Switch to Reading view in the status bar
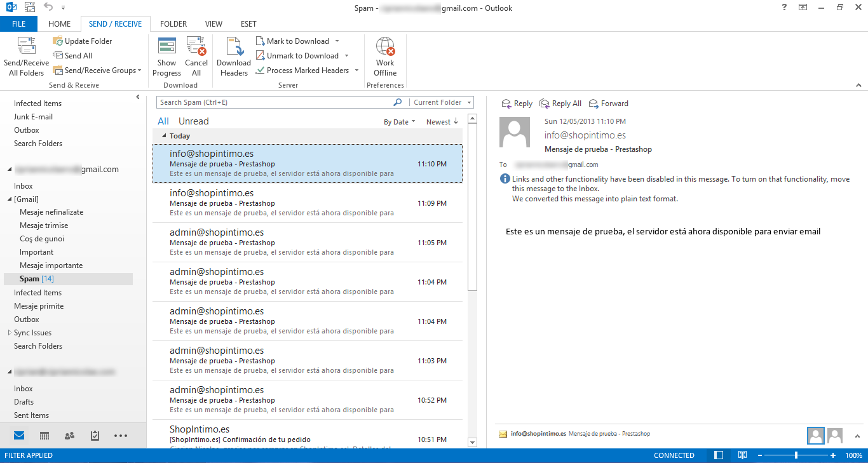The height and width of the screenshot is (463, 868). click(742, 455)
